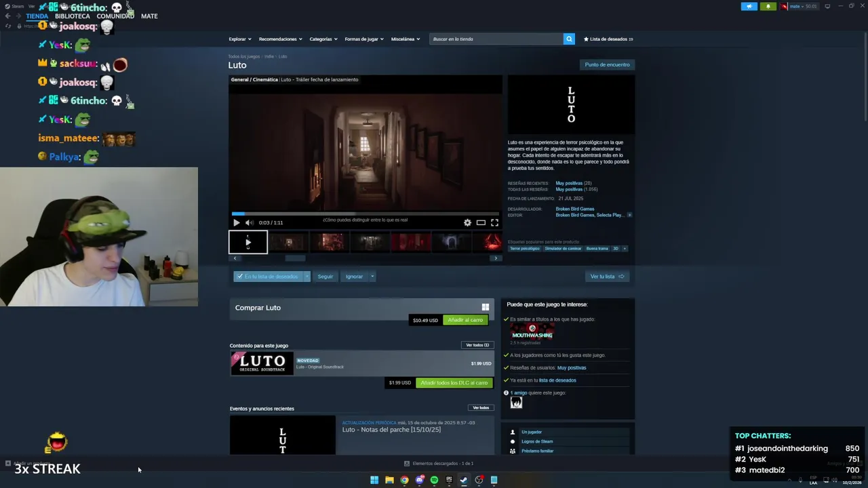Viewport: 868px width, 488px height.
Task: Click Steam back navigation arrow
Action: (x=7, y=16)
